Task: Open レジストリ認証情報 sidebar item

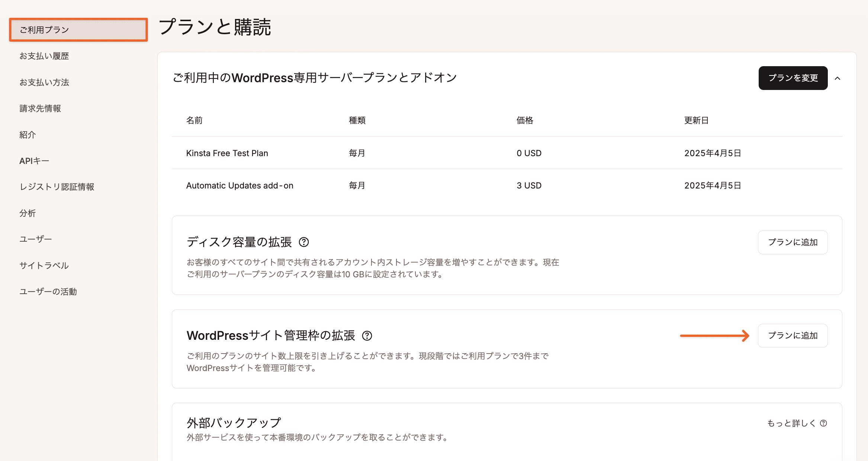Action: [x=57, y=187]
